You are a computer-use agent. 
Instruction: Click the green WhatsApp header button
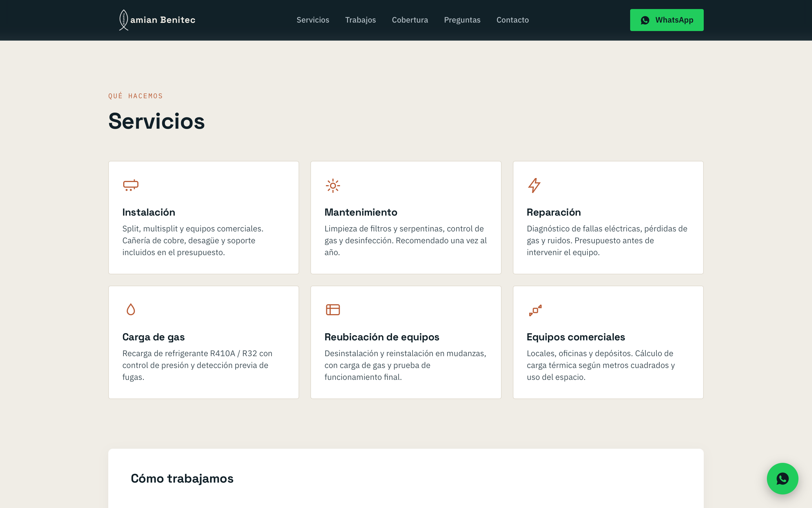coord(667,20)
